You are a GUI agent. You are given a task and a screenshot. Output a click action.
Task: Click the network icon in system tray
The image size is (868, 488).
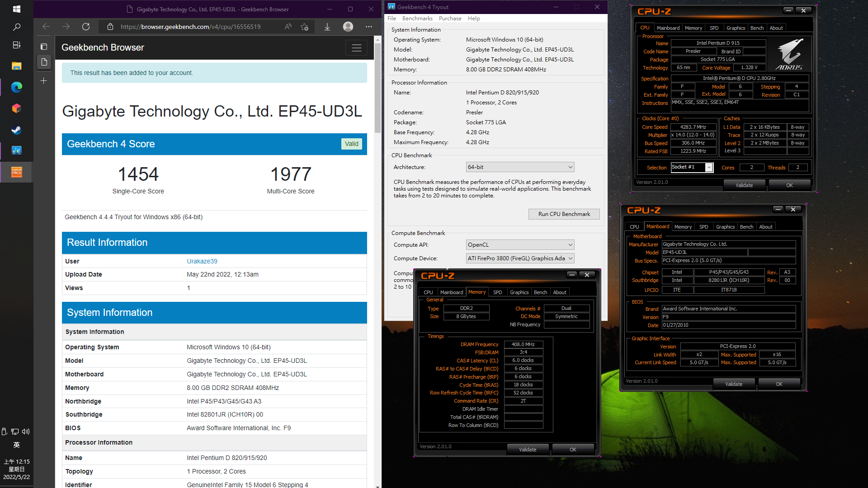click(x=15, y=432)
